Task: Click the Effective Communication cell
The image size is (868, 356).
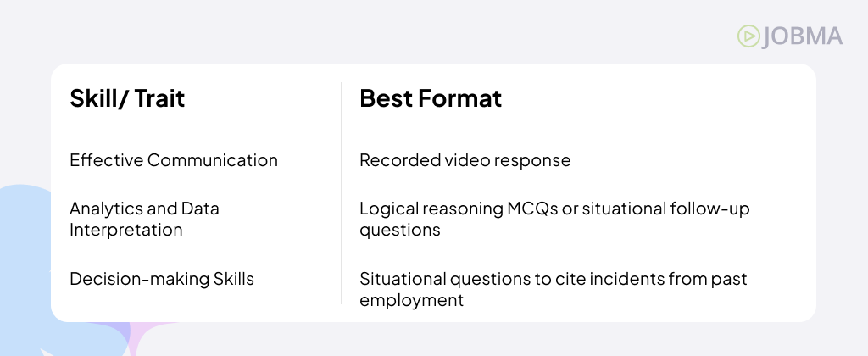Action: [x=174, y=160]
